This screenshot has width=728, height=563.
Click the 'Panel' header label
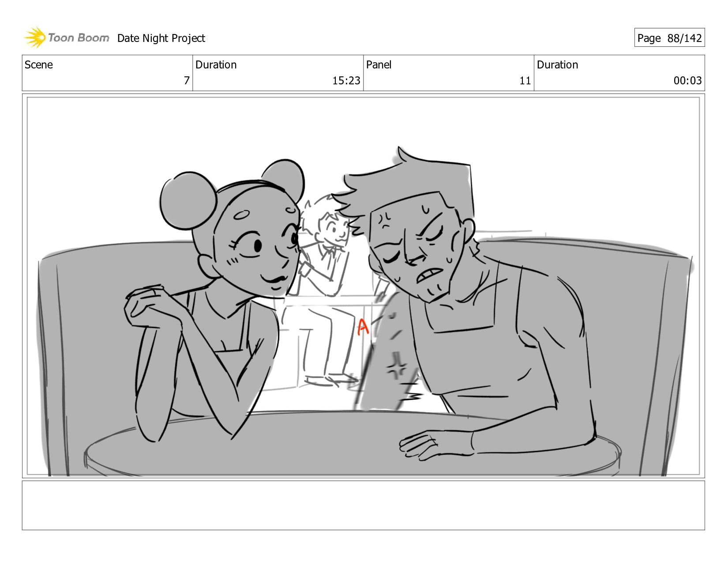point(379,65)
